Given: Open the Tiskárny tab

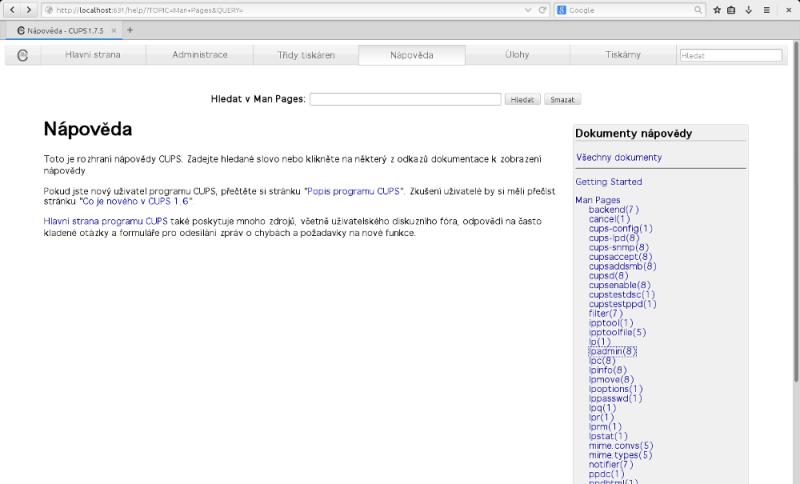Looking at the screenshot, I should click(x=623, y=55).
